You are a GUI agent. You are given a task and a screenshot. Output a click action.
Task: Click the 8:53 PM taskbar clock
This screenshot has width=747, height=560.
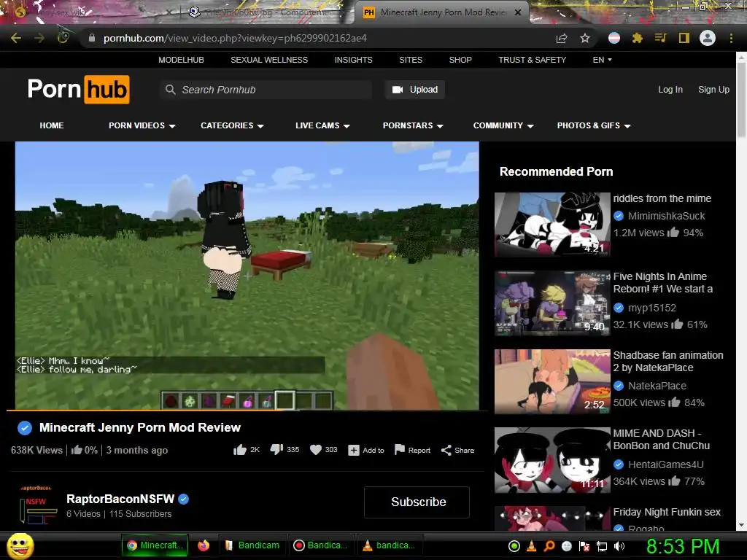(683, 546)
